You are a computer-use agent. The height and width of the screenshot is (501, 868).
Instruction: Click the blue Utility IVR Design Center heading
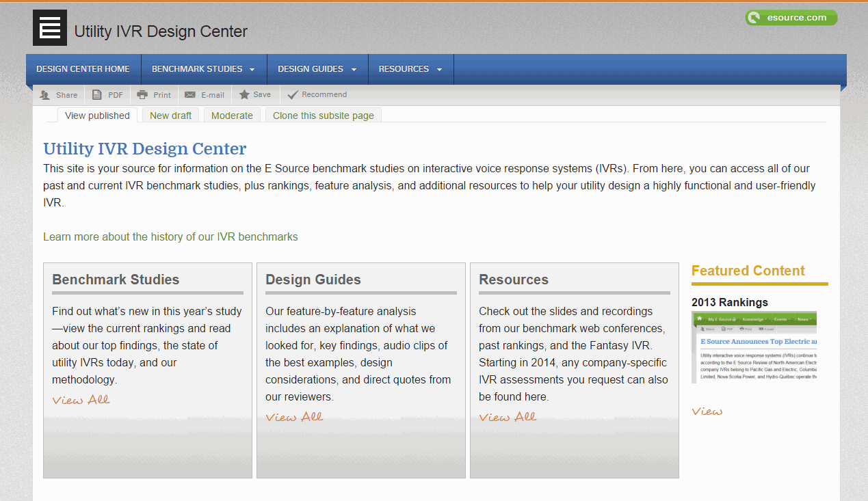145,149
